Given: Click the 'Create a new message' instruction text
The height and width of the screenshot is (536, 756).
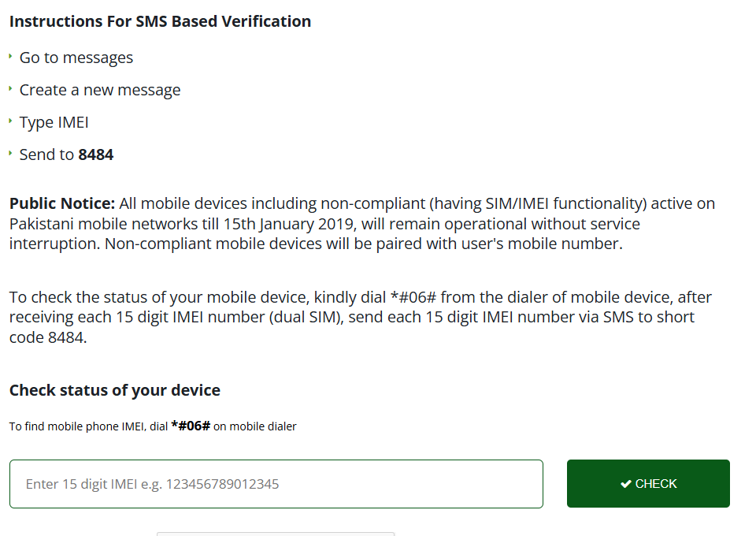Looking at the screenshot, I should pyautogui.click(x=100, y=90).
